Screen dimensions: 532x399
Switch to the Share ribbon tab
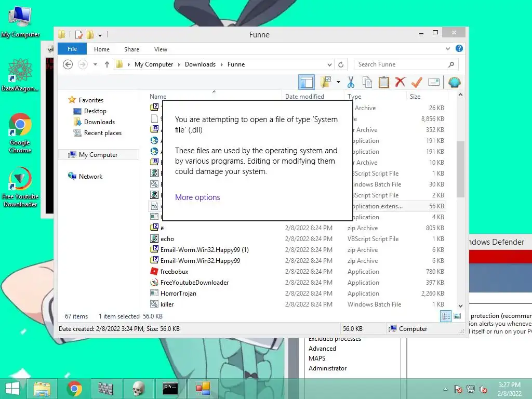[x=131, y=49]
